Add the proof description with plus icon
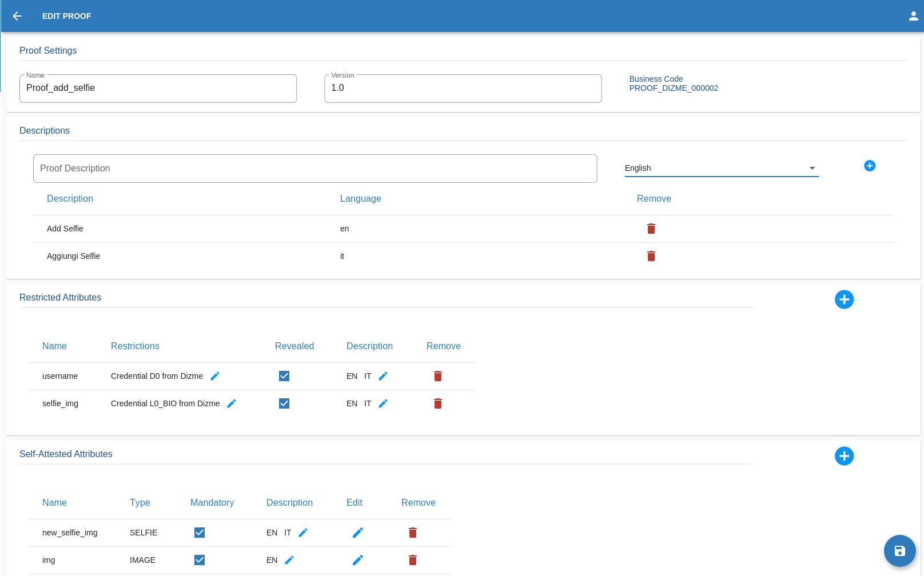The image size is (924, 576). click(x=870, y=166)
